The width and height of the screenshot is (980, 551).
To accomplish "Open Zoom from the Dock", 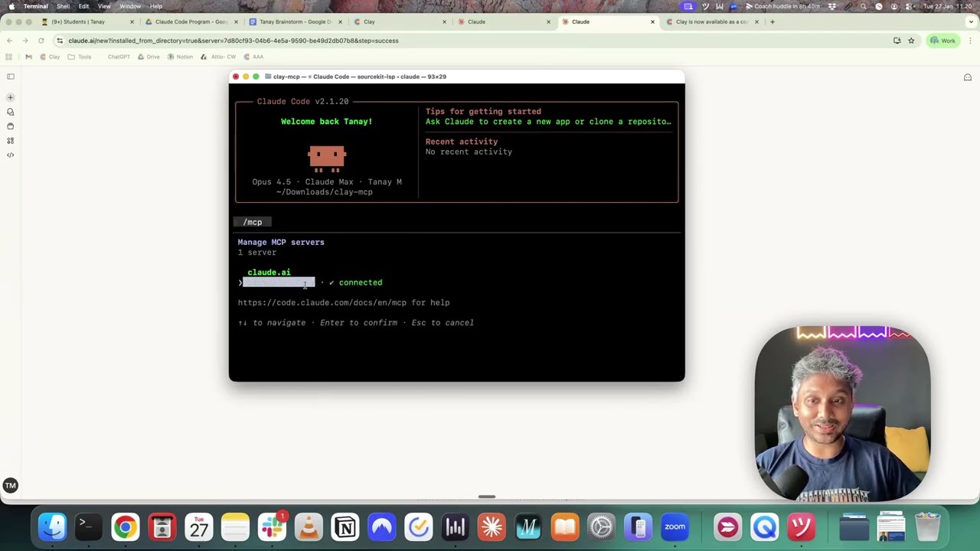I will coord(675,527).
